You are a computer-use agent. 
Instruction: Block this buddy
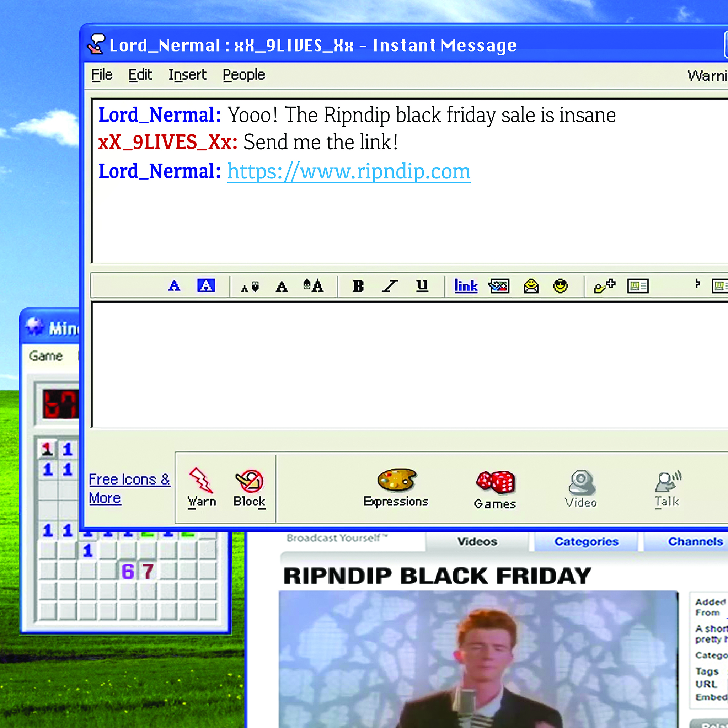click(250, 489)
